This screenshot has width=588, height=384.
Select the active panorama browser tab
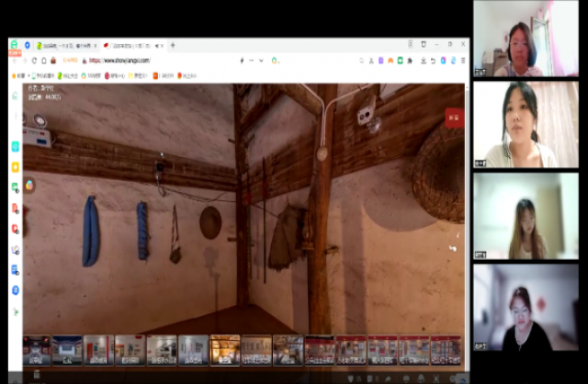[133, 46]
